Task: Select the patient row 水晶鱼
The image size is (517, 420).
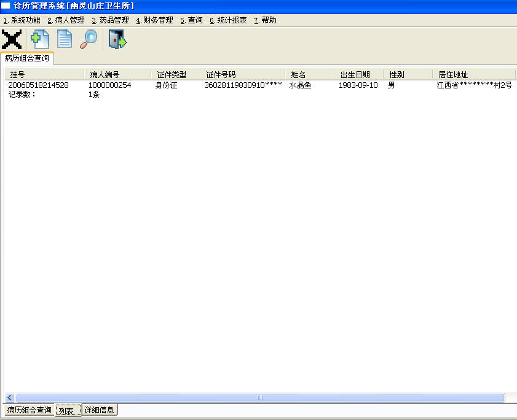Action: tap(261, 85)
